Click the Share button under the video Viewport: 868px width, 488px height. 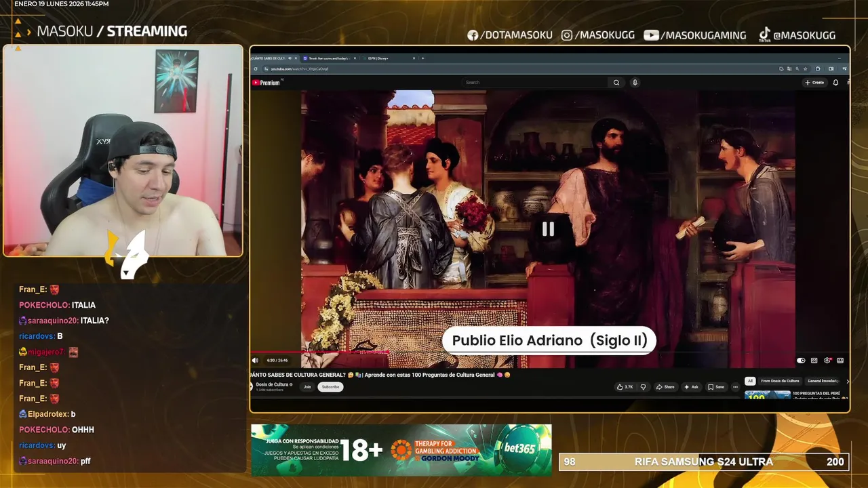click(665, 387)
